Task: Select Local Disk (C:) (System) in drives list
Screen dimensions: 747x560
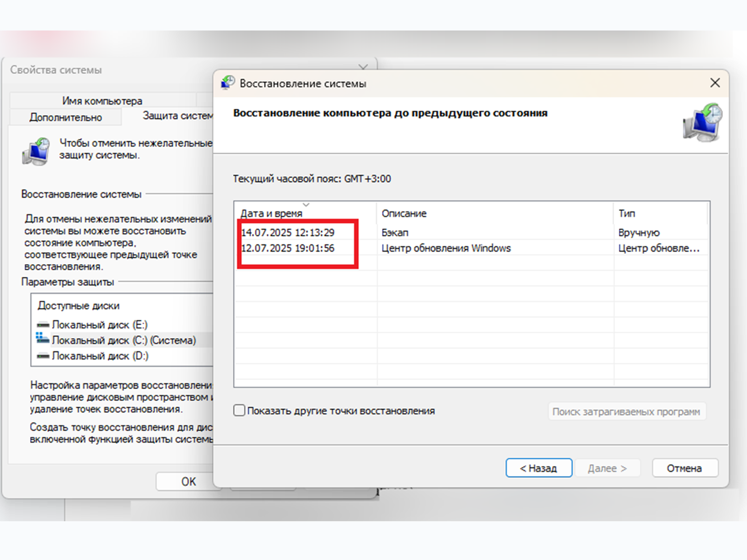Action: tap(123, 341)
